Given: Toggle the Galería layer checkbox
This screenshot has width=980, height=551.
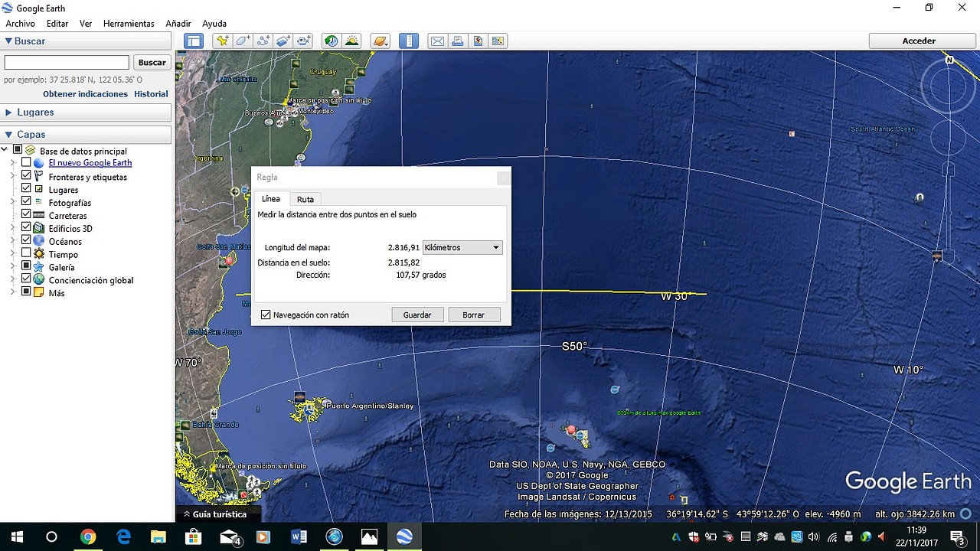Looking at the screenshot, I should coord(26,266).
